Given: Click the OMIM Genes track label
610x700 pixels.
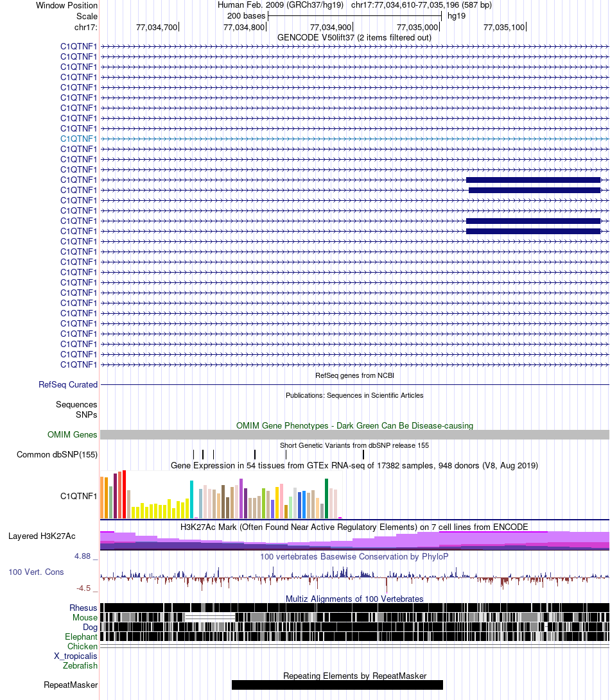Looking at the screenshot, I should click(73, 434).
